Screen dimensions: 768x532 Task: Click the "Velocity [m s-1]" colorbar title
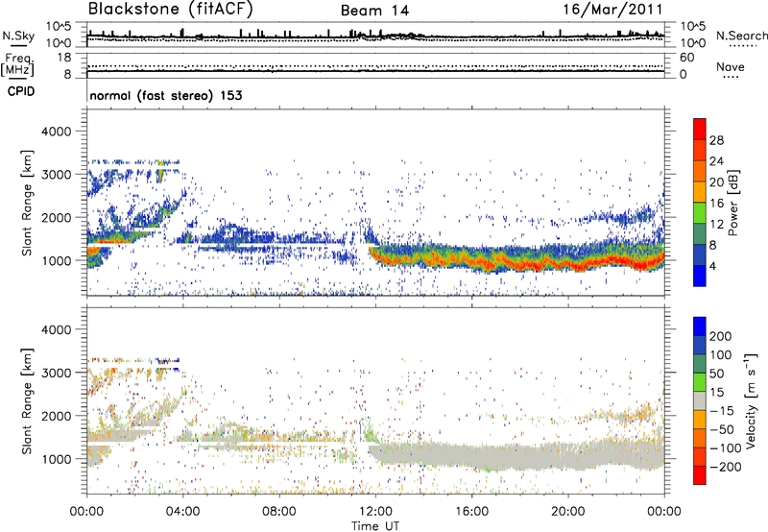(751, 400)
